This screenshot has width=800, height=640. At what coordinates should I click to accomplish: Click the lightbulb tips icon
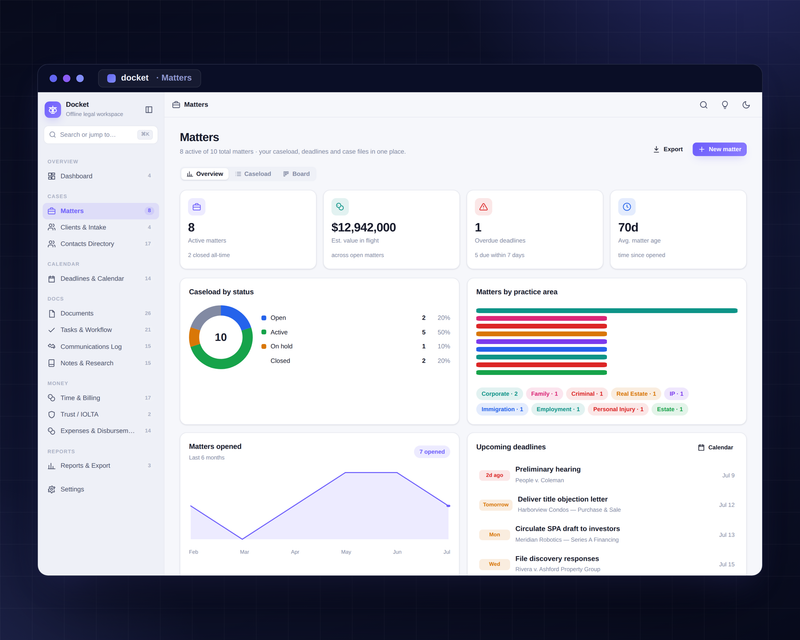click(x=724, y=105)
